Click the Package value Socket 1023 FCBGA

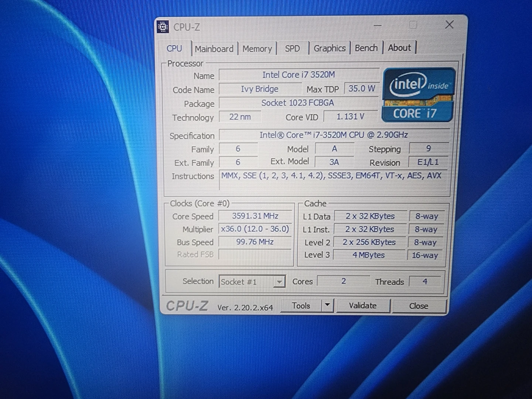coord(298,103)
